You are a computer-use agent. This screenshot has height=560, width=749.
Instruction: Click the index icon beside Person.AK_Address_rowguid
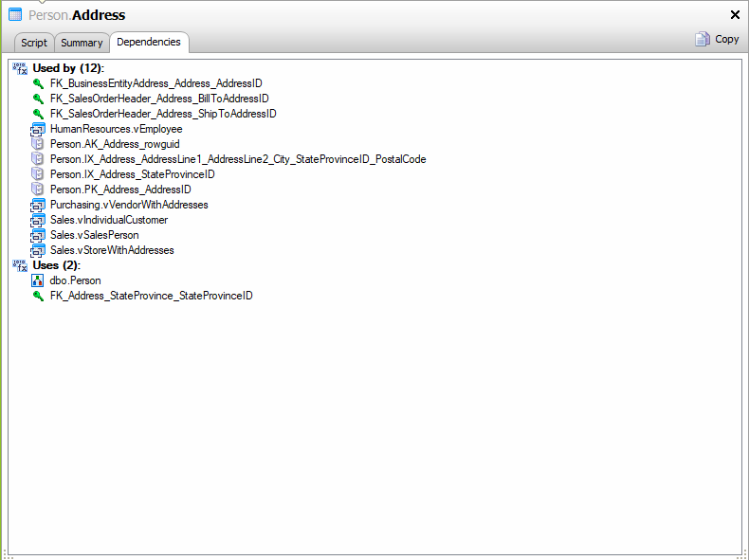click(x=38, y=144)
